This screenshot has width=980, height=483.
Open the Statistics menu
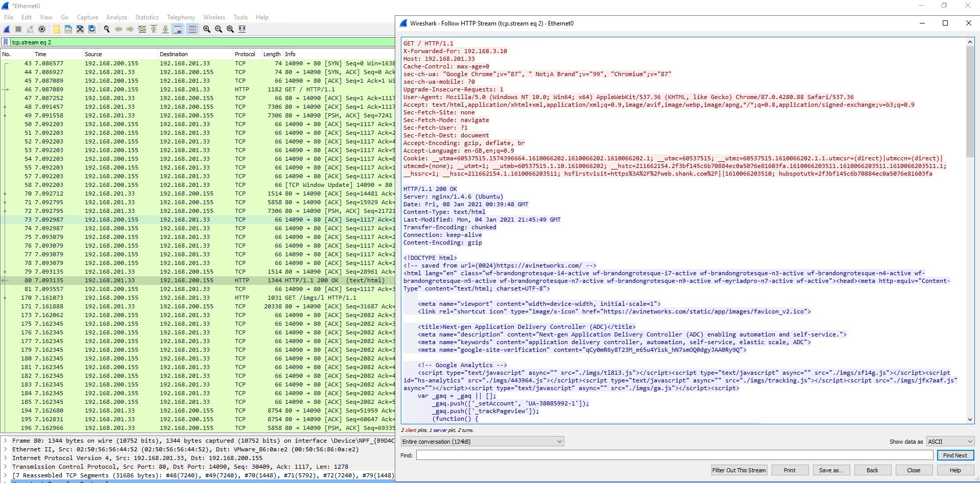click(x=147, y=17)
